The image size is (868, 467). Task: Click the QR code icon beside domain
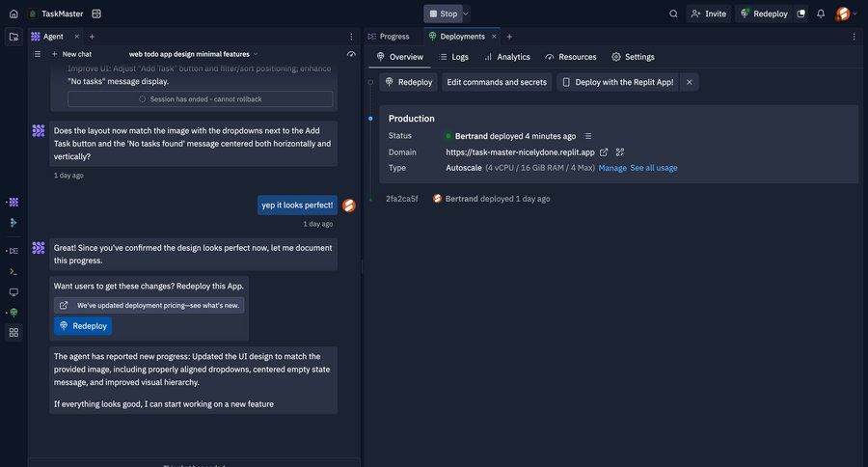[620, 152]
